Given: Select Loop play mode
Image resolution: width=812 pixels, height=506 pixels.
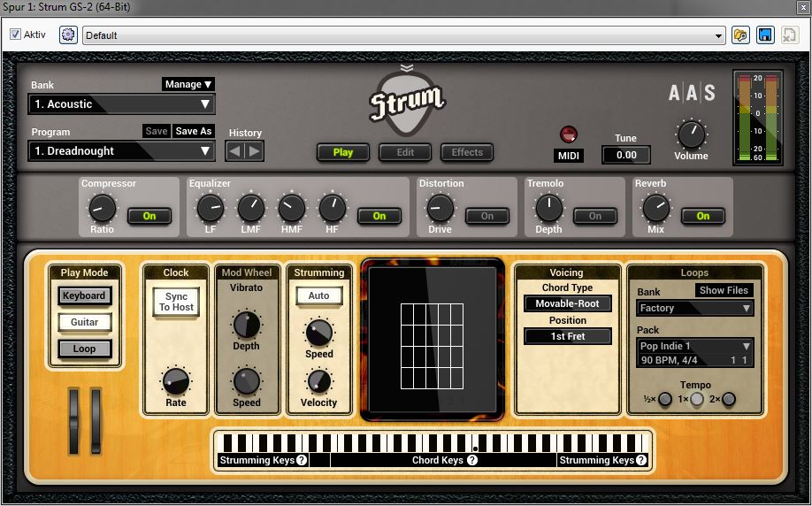Looking at the screenshot, I should click(x=84, y=349).
